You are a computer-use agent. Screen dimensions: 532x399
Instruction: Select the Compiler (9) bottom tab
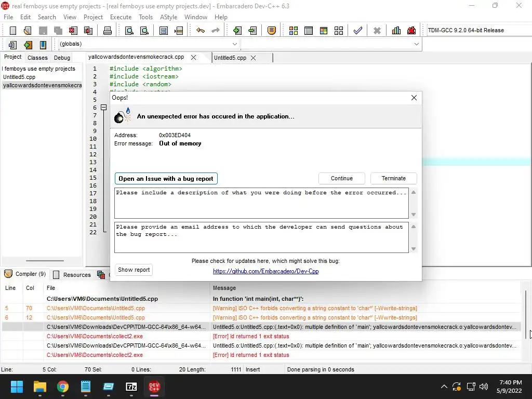click(x=26, y=274)
